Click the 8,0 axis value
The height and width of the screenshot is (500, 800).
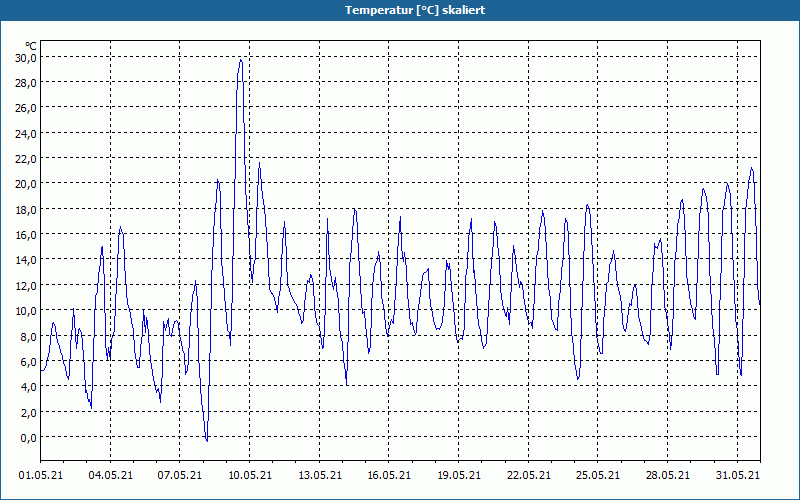click(28, 336)
